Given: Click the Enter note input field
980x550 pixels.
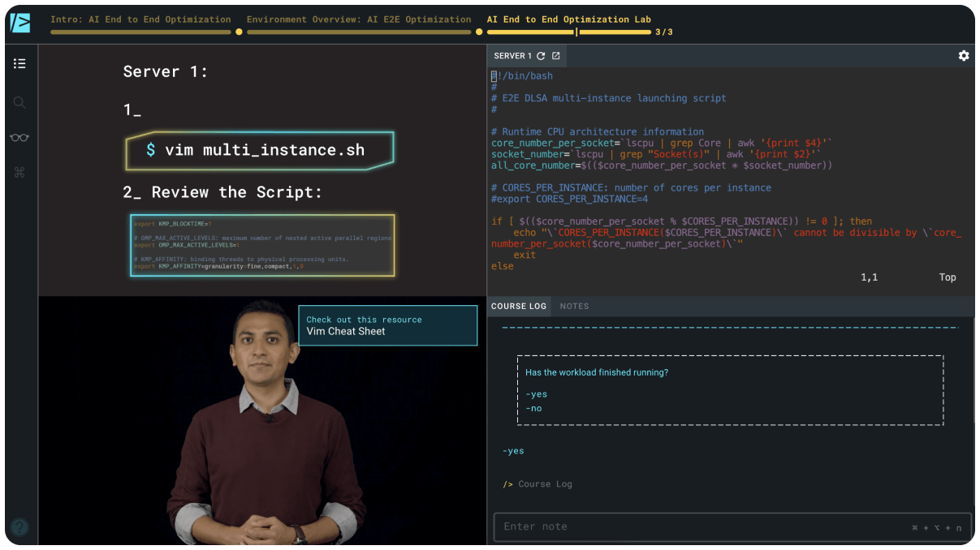Looking at the screenshot, I should point(698,526).
